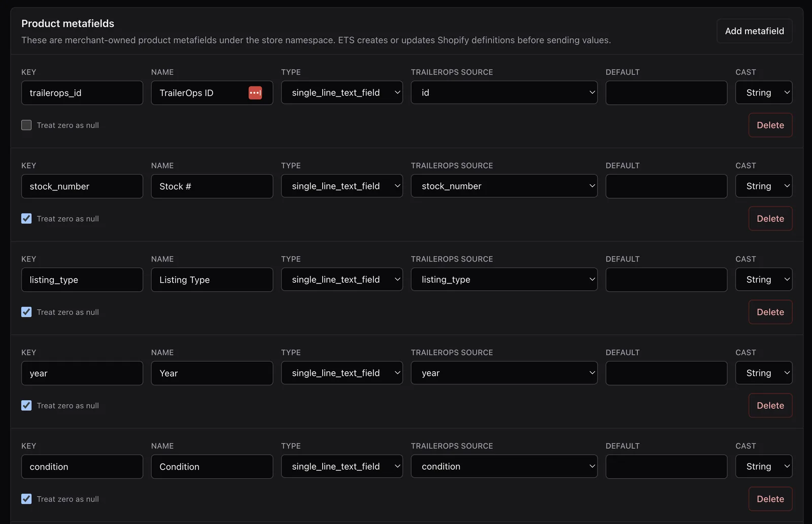Viewport: 812px width, 524px height.
Task: Click the Add metafield button
Action: (x=754, y=31)
